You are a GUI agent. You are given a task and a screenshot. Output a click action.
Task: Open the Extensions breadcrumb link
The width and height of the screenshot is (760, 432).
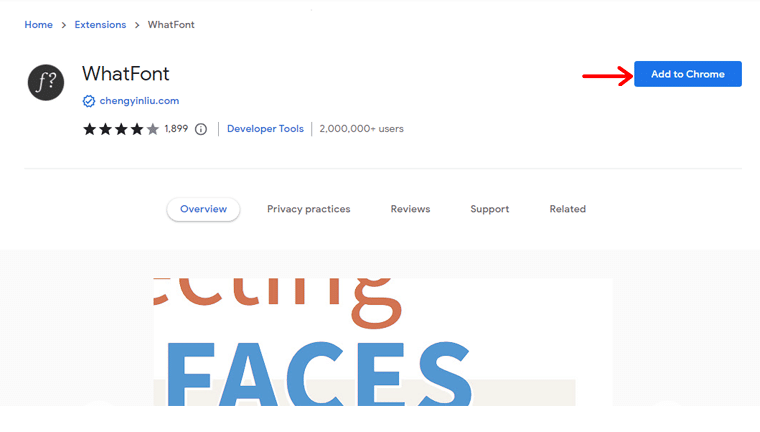click(x=100, y=25)
